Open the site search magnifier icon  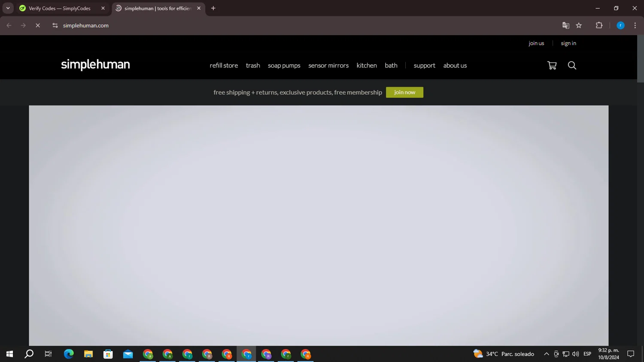click(572, 65)
